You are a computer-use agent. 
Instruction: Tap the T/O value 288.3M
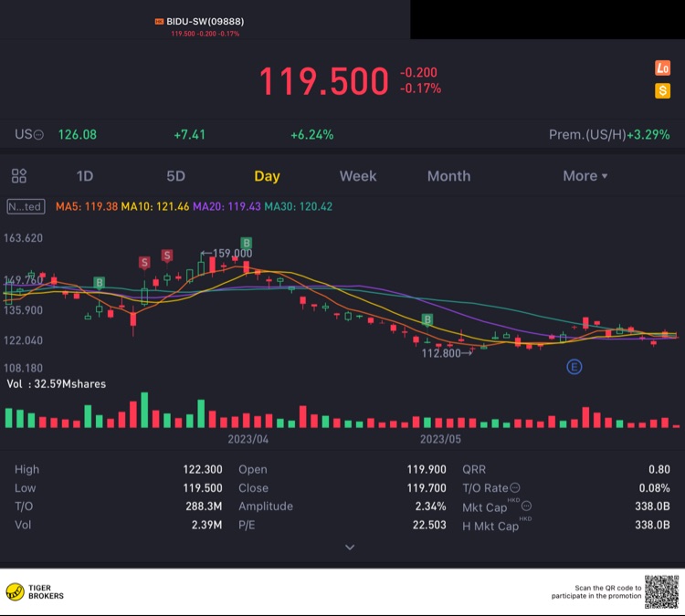coord(204,506)
